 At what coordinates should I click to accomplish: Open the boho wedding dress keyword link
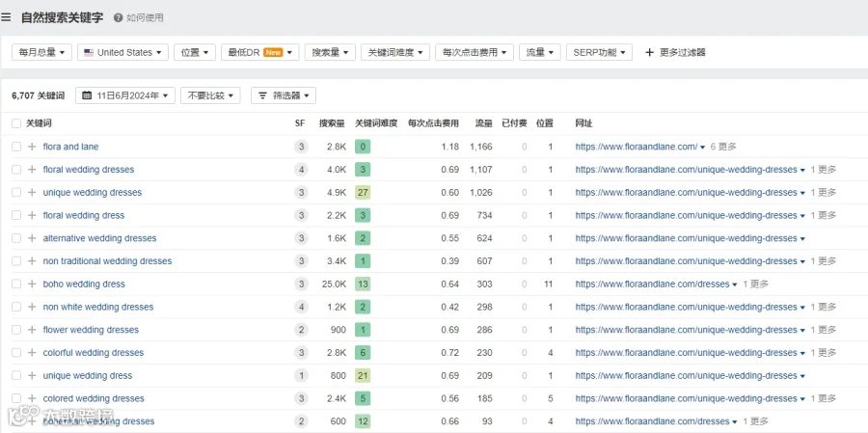click(84, 284)
